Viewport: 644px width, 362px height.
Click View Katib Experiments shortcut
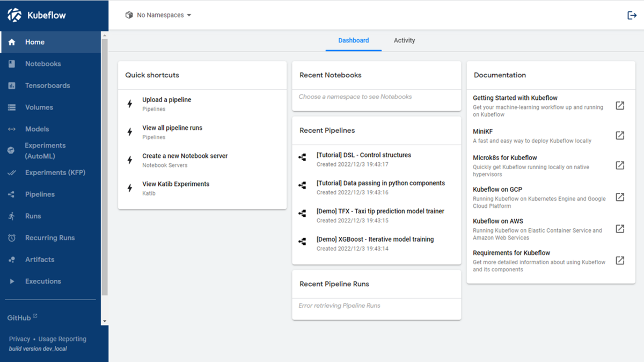coord(175,184)
